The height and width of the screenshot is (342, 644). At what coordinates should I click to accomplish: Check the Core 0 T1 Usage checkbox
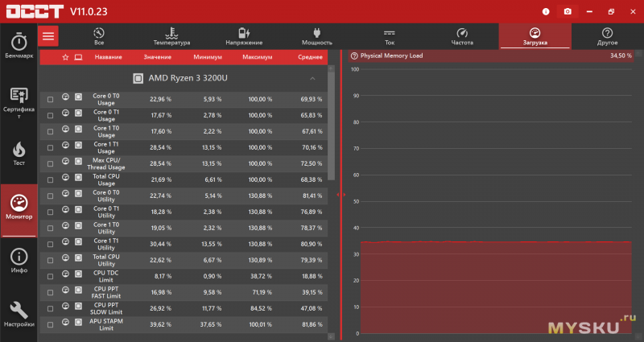[50, 115]
